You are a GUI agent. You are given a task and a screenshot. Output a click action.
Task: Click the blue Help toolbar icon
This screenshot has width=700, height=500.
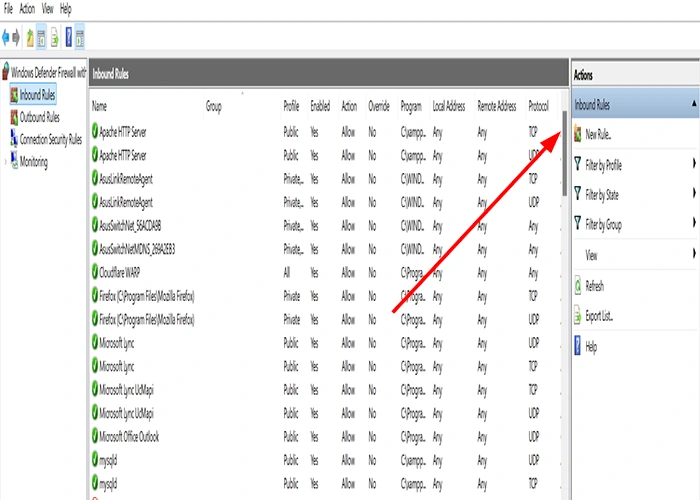click(x=69, y=37)
